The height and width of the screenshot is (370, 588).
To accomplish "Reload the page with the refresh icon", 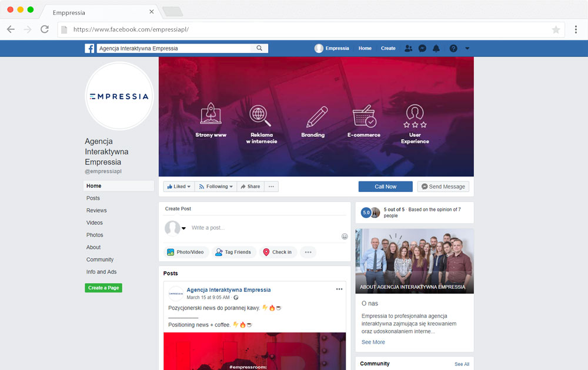I will coord(45,29).
